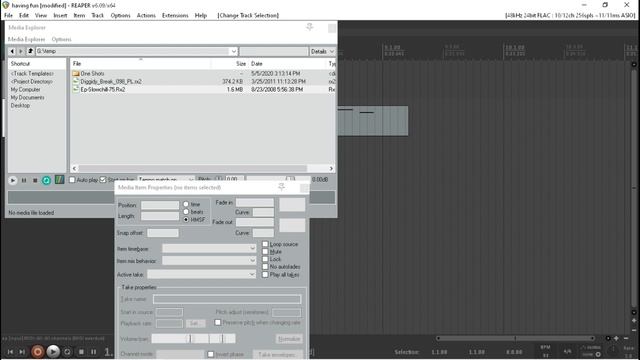Check the Play all takes checkbox
This screenshot has height=360, width=640.
coord(265,275)
